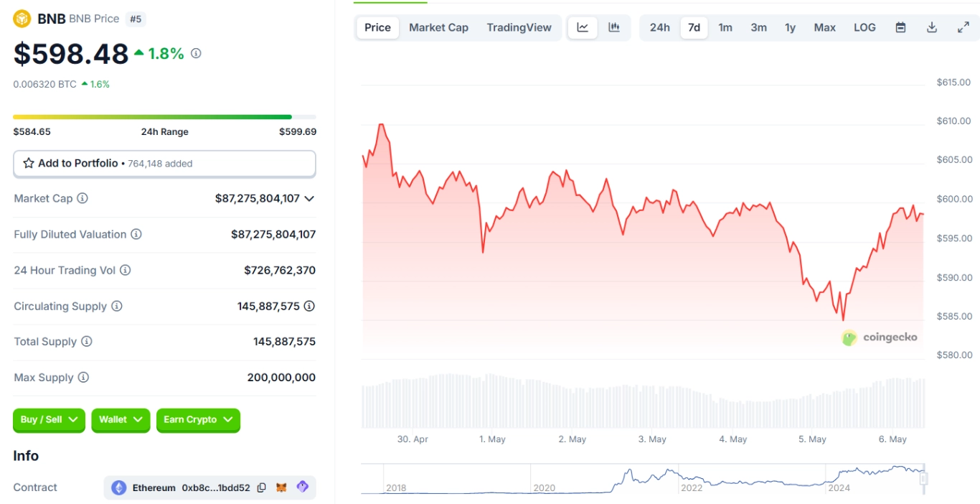Click the Add to Portfolio button
Viewport: 980px width, 504px height.
(164, 164)
